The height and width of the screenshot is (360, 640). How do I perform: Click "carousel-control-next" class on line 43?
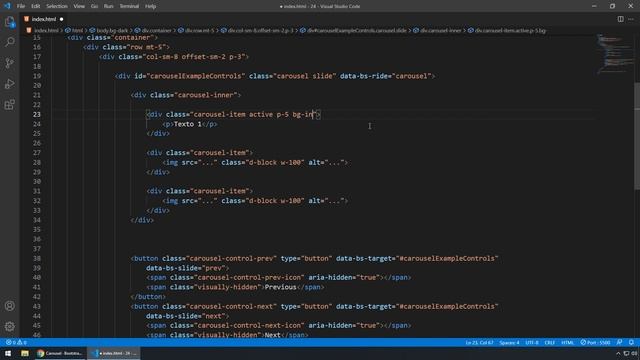(231, 307)
